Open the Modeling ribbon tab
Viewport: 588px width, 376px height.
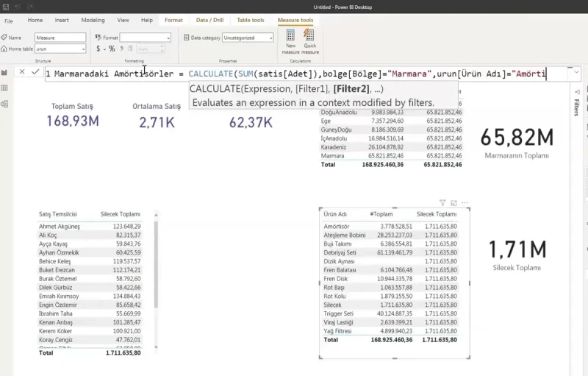coord(93,21)
